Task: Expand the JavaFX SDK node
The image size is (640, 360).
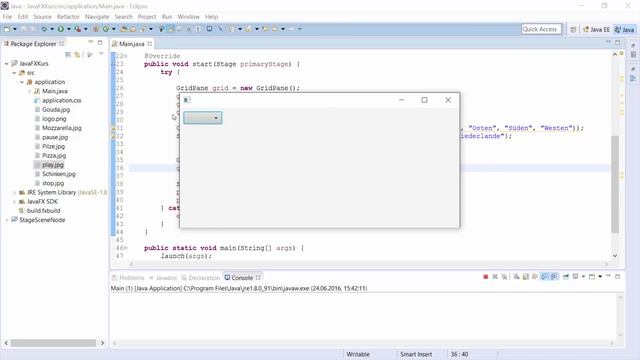Action: (x=14, y=202)
